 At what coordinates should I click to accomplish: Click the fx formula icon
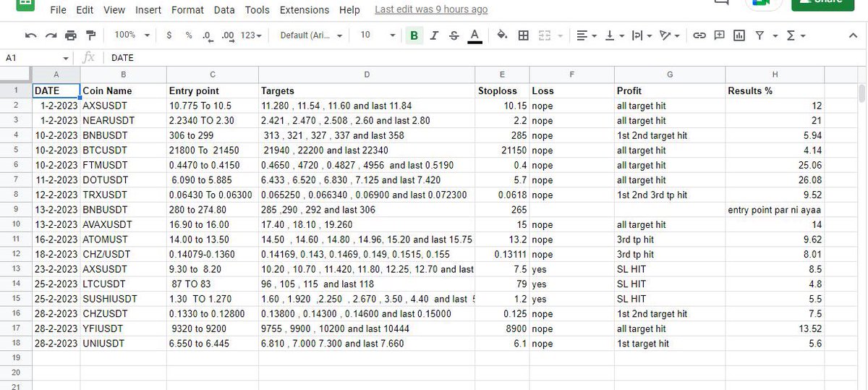pyautogui.click(x=90, y=58)
